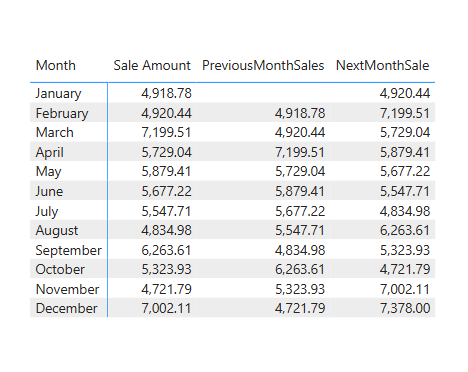
Task: Select the April month cell
Action: (x=50, y=152)
